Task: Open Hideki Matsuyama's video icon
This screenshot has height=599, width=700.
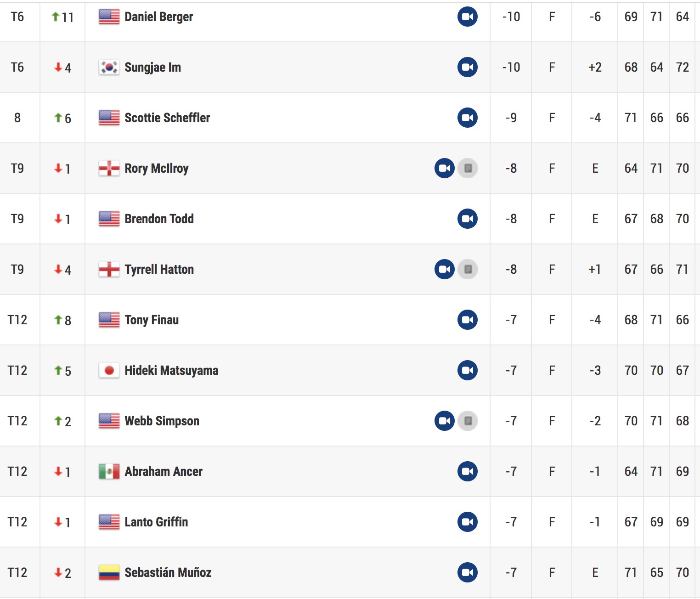Action: click(468, 371)
